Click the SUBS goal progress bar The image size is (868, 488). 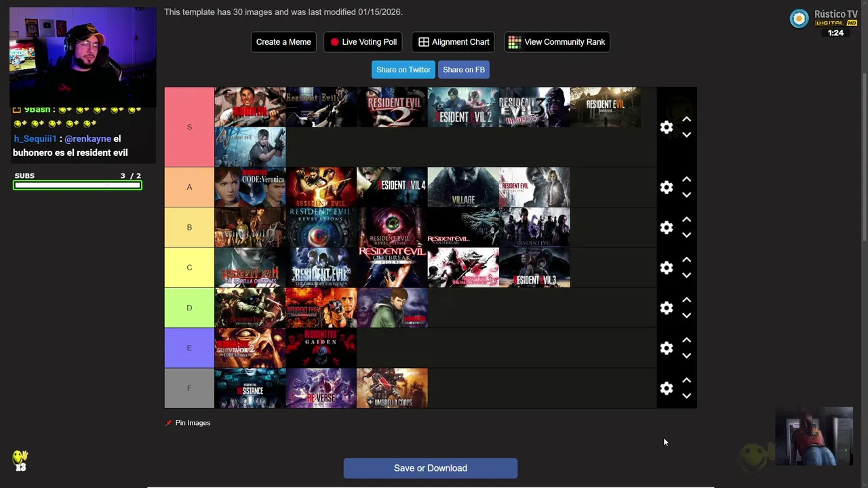tap(77, 185)
